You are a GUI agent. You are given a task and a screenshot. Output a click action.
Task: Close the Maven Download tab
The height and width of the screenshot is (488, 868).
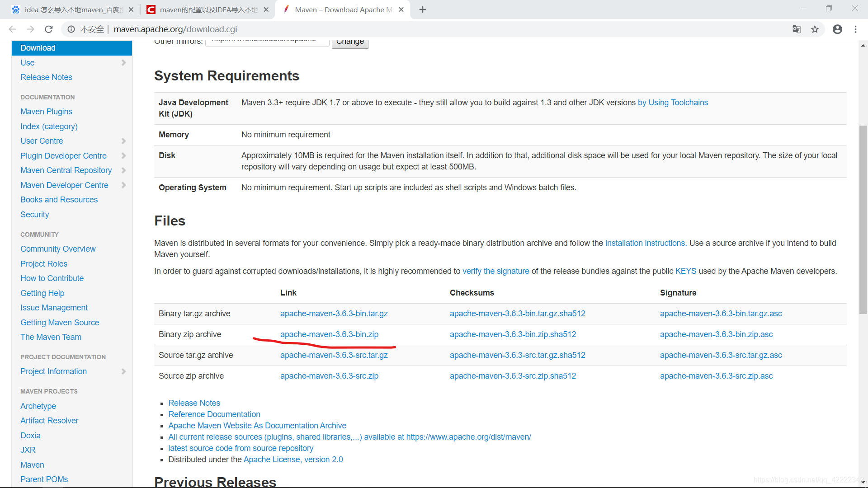(x=401, y=9)
